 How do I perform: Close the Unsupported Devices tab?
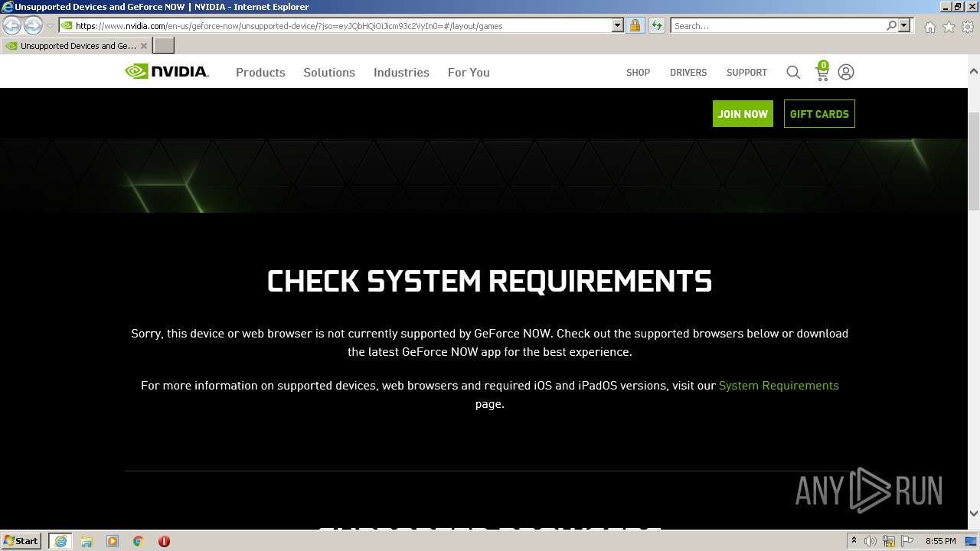[144, 46]
